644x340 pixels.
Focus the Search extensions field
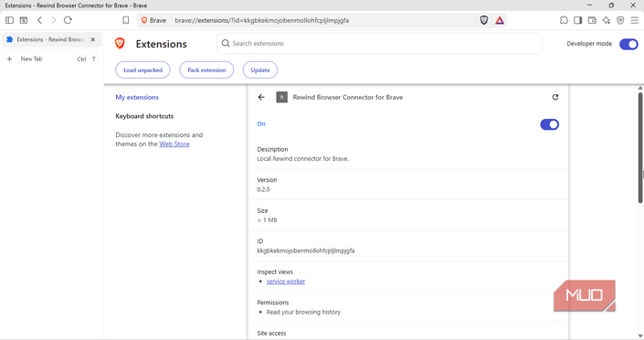[379, 43]
